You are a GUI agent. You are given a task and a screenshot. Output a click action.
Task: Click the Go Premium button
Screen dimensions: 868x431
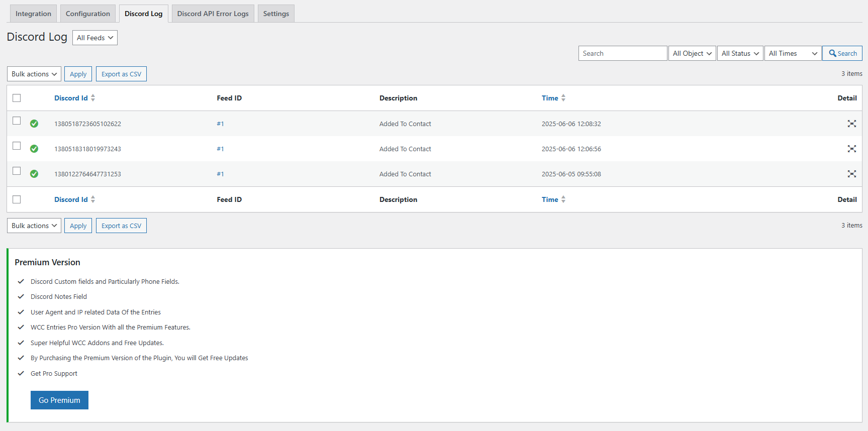59,400
